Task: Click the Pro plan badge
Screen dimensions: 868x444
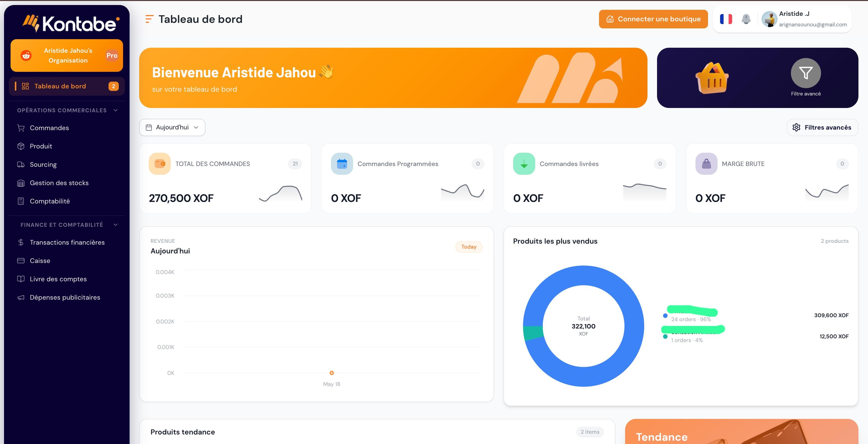Action: click(x=112, y=55)
